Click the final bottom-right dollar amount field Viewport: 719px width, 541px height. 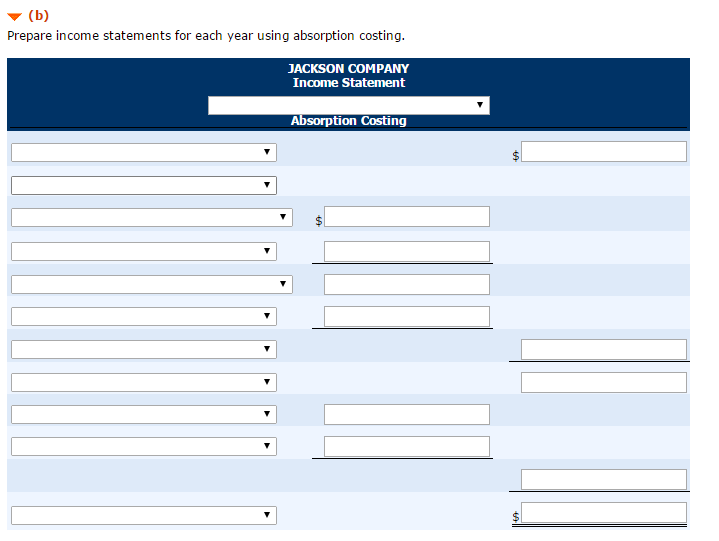pos(603,513)
